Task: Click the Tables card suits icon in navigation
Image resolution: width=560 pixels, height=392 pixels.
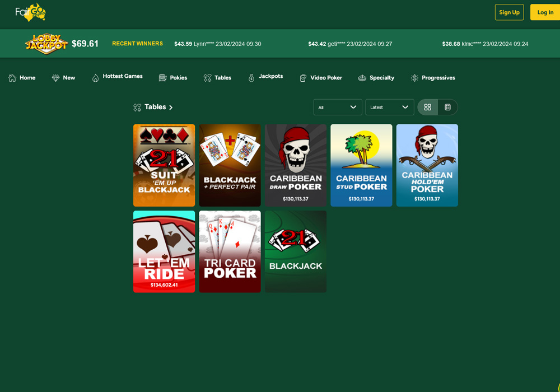Action: tap(208, 78)
